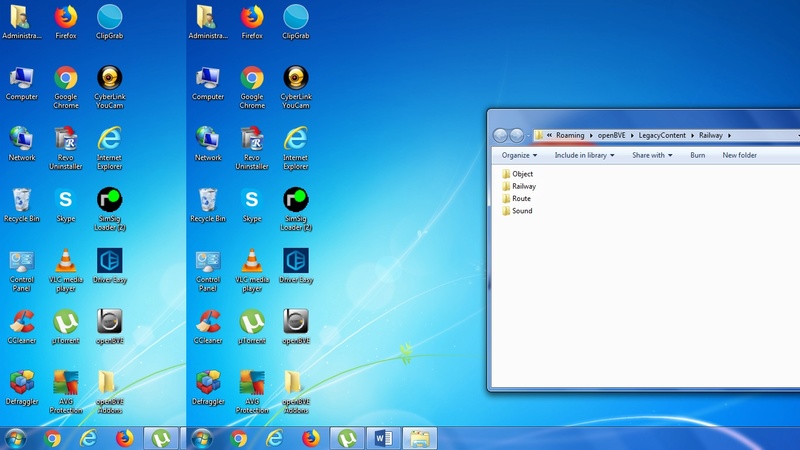
Task: Open uTorrent on the taskbar beside Word icon
Action: pyautogui.click(x=347, y=438)
